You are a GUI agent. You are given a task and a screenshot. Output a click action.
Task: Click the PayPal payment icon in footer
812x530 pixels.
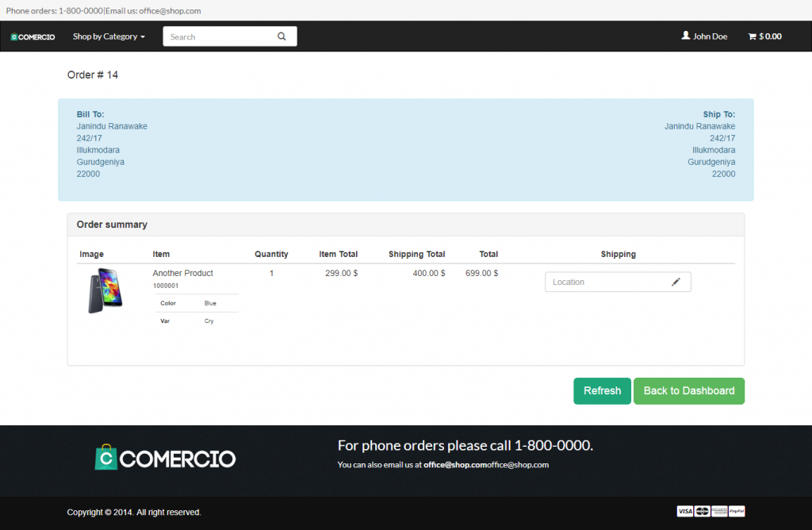pyautogui.click(x=737, y=512)
